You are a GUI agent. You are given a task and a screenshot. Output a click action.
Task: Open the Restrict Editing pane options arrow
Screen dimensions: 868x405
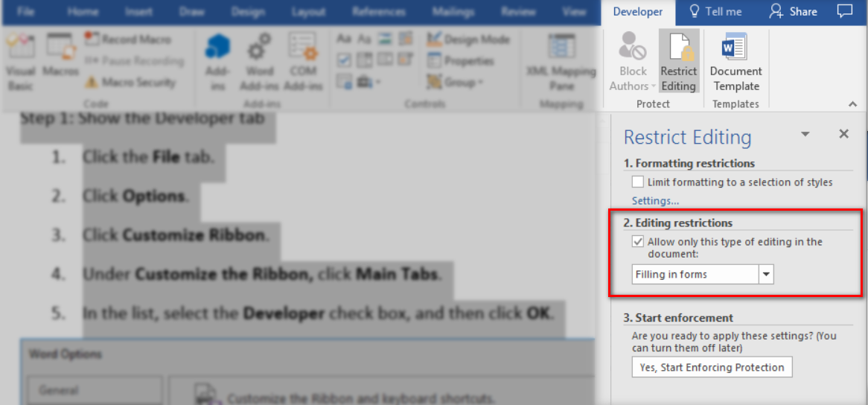click(805, 134)
